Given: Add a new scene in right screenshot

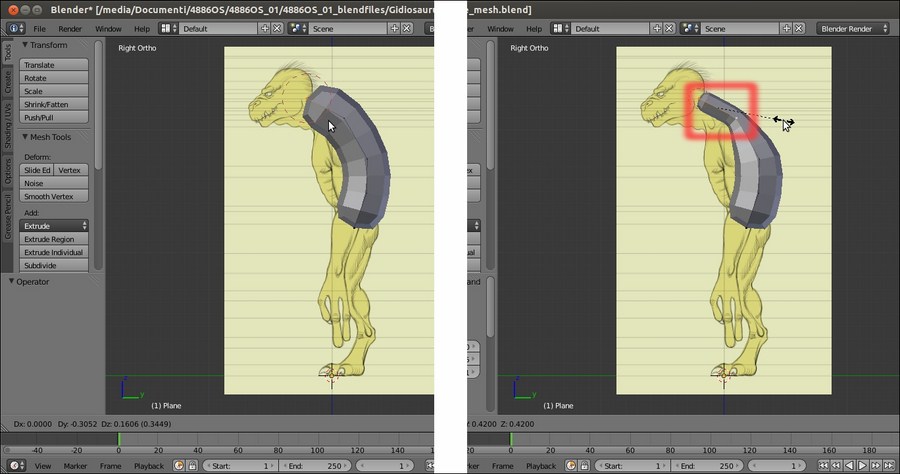Looking at the screenshot, I should pyautogui.click(x=786, y=28).
